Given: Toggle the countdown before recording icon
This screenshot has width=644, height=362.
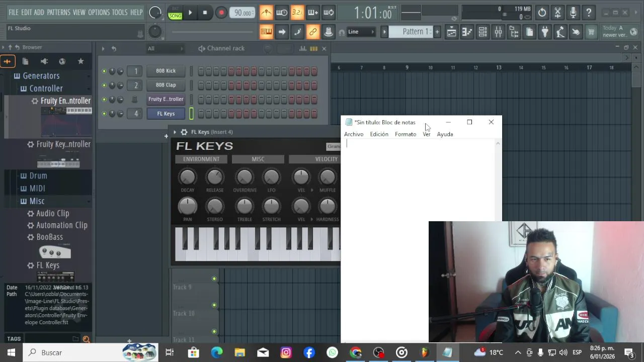Looking at the screenshot, I should click(297, 13).
